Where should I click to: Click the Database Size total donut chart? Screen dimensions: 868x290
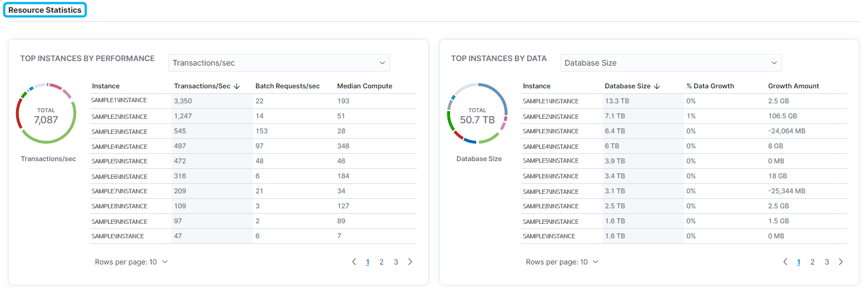[x=477, y=115]
